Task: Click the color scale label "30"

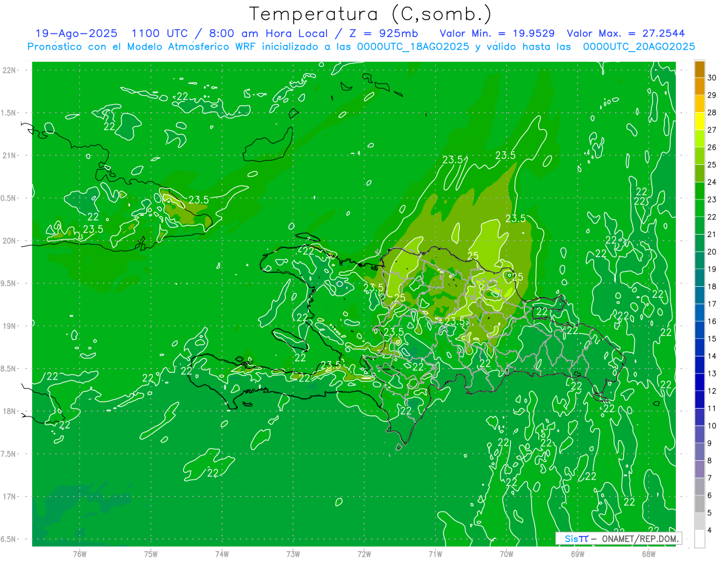Action: tap(712, 78)
